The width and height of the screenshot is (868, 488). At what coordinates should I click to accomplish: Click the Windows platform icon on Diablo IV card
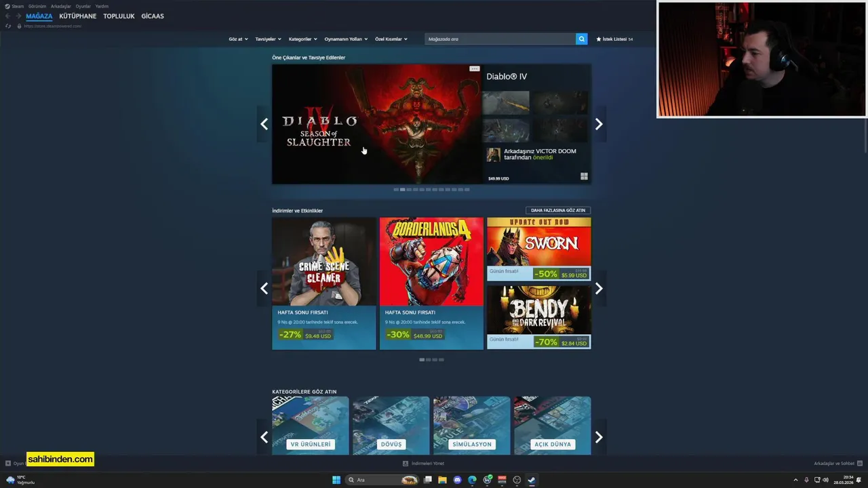584,176
